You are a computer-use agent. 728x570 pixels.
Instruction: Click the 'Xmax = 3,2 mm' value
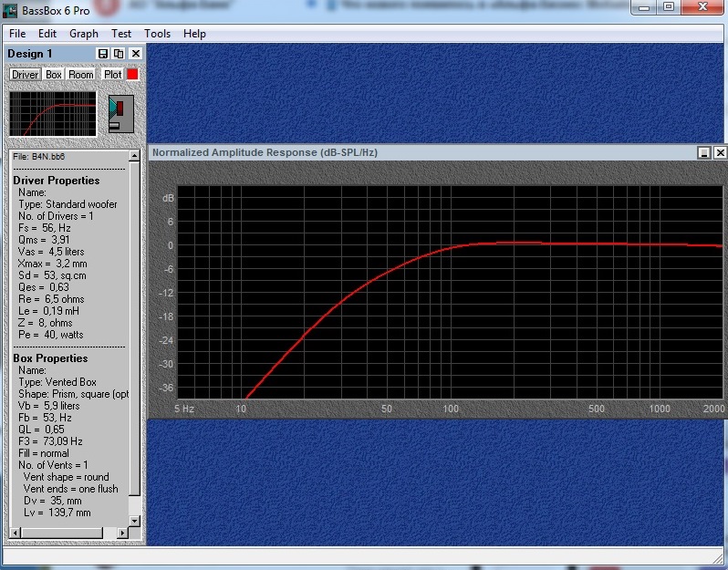pyautogui.click(x=53, y=264)
